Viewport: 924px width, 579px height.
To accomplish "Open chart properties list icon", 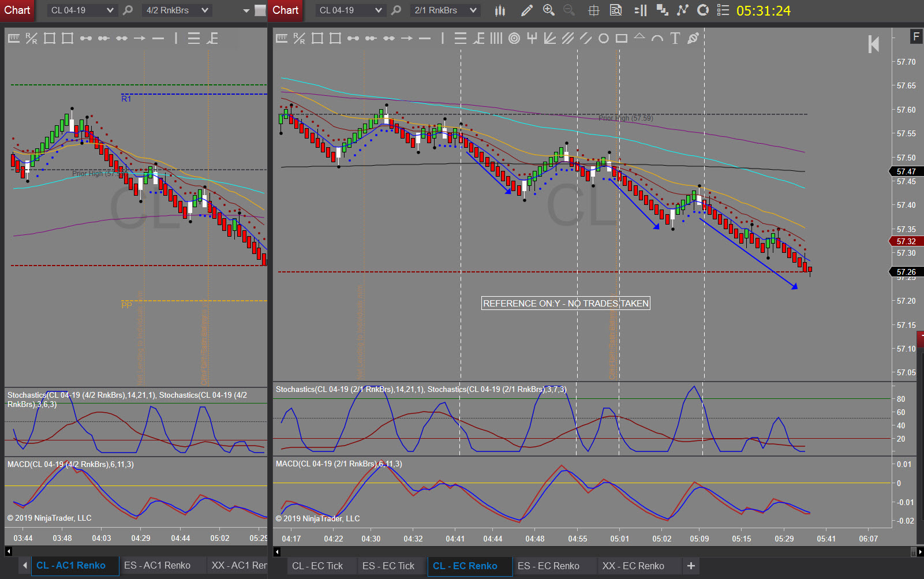I will point(723,10).
